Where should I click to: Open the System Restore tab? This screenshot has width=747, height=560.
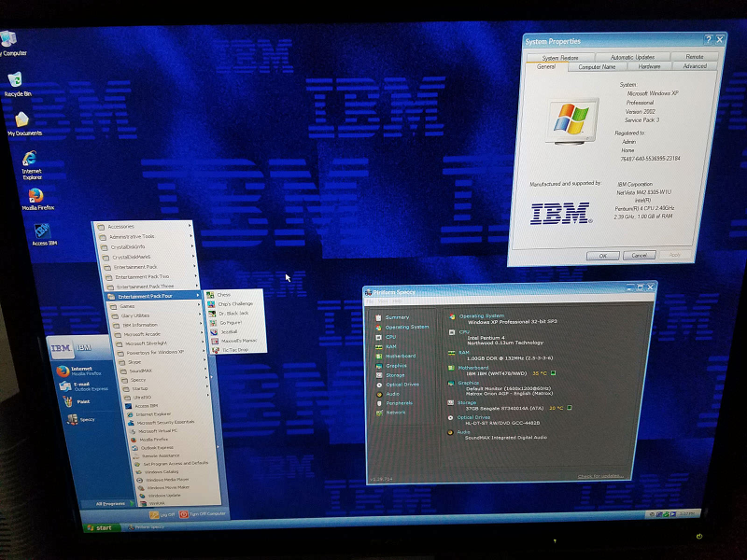coord(560,58)
